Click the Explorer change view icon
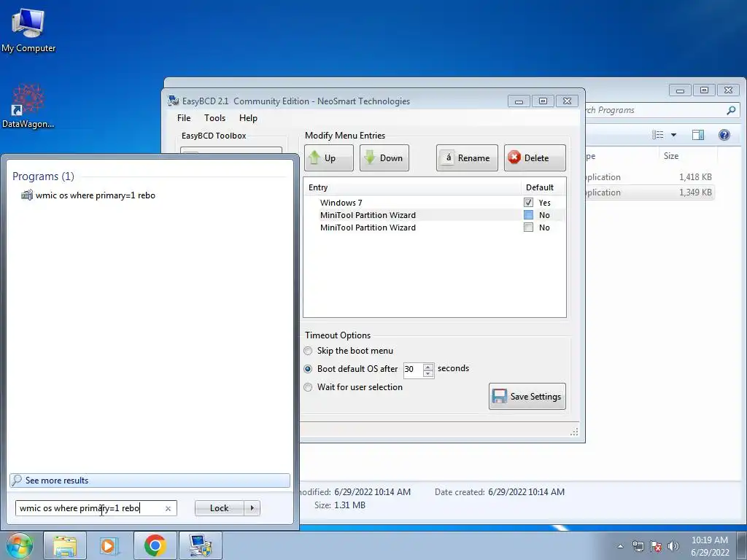The height and width of the screenshot is (560, 747). pyautogui.click(x=658, y=135)
